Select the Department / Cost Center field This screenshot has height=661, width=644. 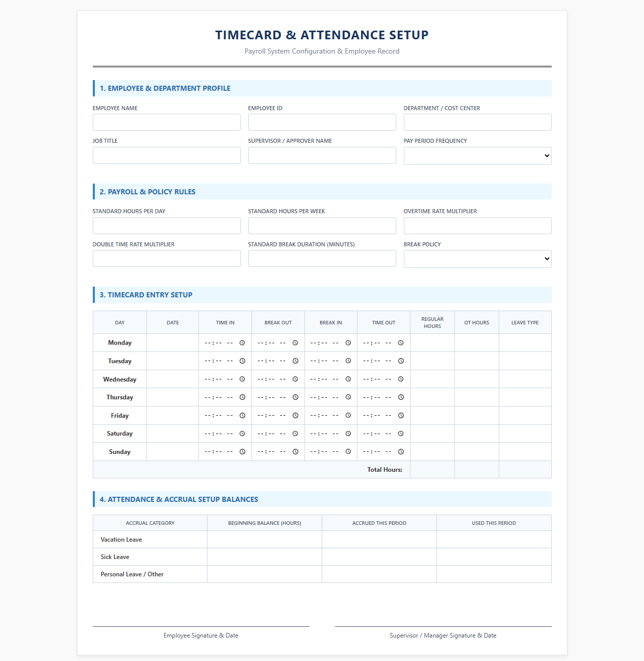coord(477,122)
